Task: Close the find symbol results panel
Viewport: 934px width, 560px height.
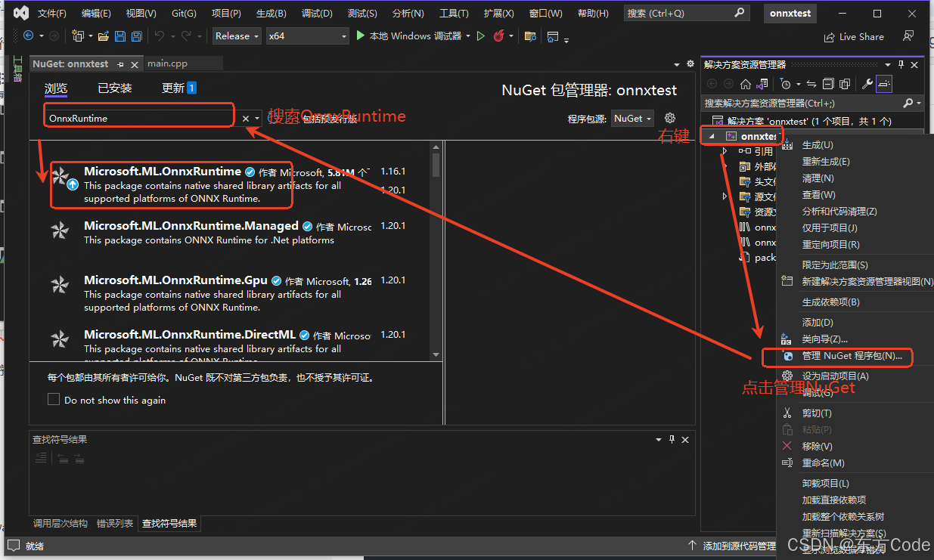Action: pos(685,439)
